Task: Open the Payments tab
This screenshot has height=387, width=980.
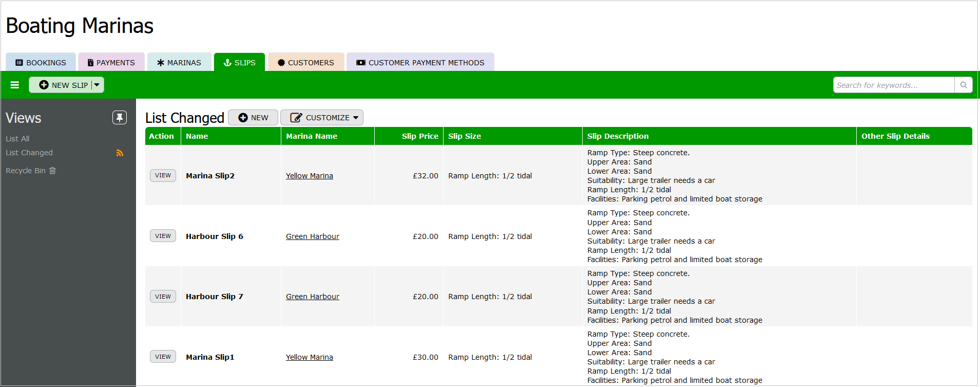Action: (111, 63)
